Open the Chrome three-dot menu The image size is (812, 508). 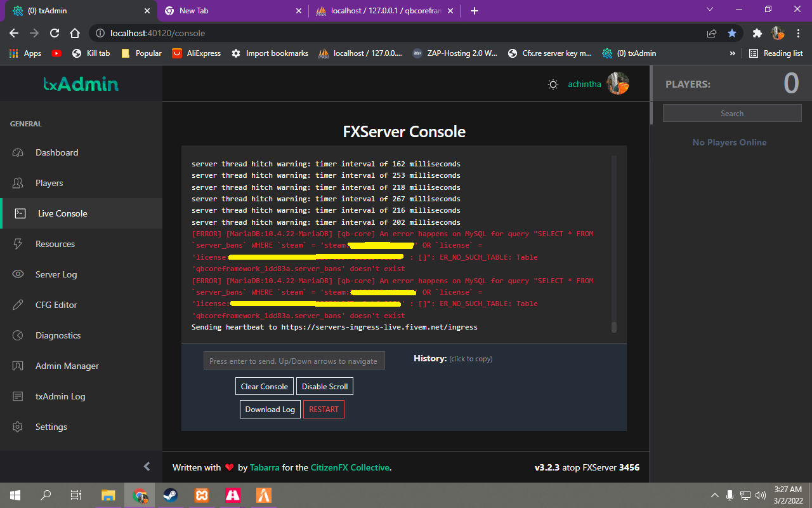(798, 33)
